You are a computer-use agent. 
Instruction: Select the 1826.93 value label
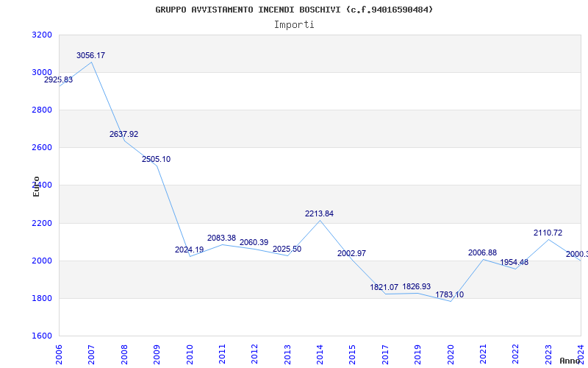tap(417, 286)
